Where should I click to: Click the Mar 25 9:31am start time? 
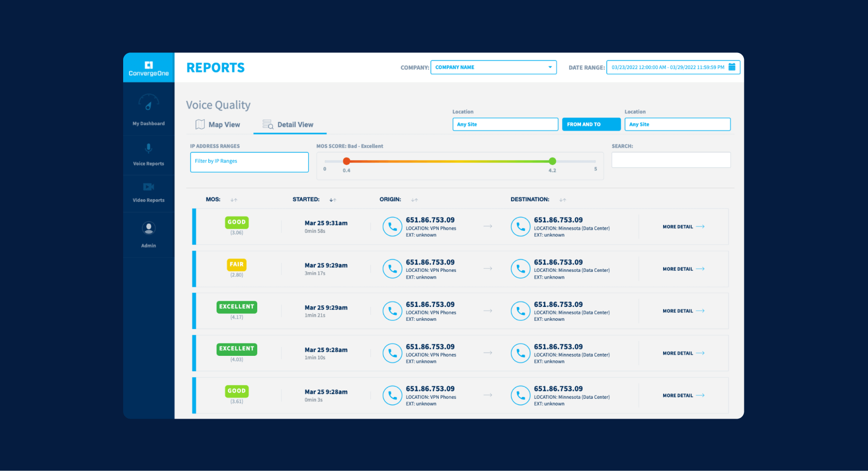(x=326, y=223)
